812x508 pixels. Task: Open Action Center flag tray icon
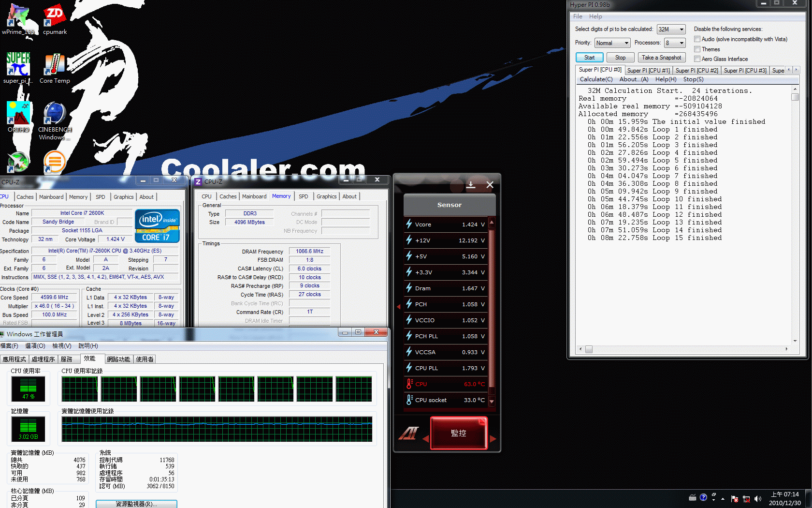[x=735, y=498]
